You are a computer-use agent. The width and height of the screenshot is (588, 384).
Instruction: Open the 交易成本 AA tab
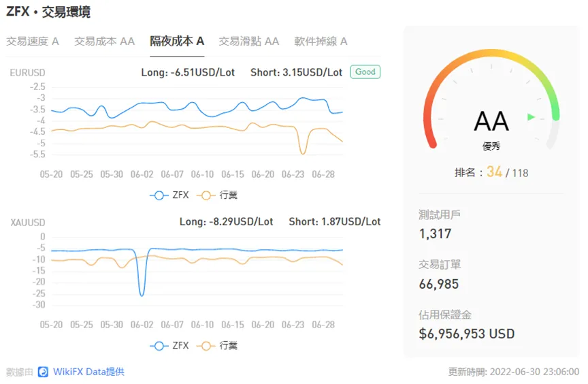pyautogui.click(x=104, y=42)
